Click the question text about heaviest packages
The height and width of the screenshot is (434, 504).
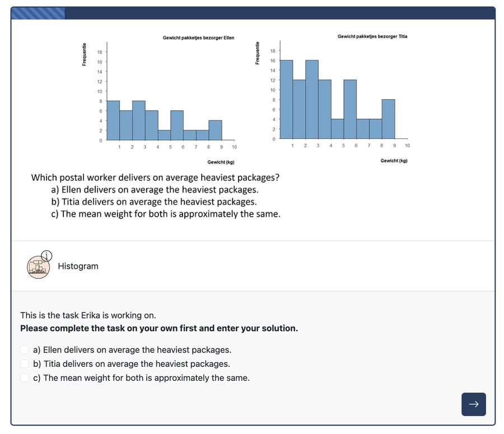click(155, 178)
